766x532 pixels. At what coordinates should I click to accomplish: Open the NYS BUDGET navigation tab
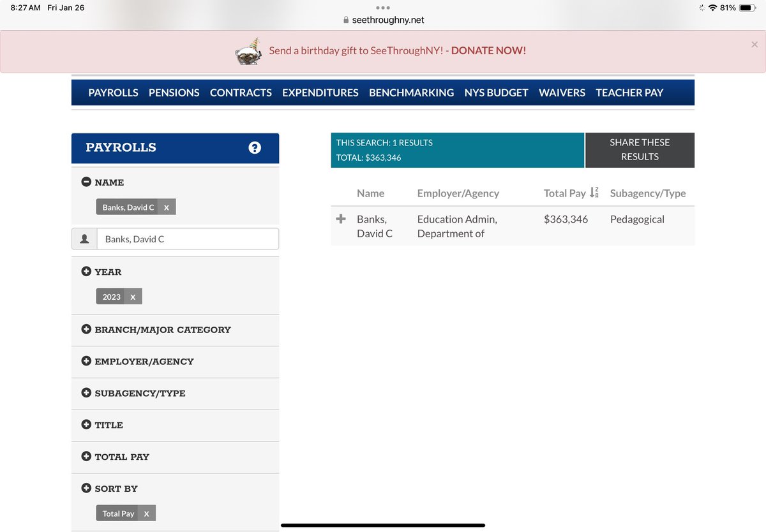(497, 92)
